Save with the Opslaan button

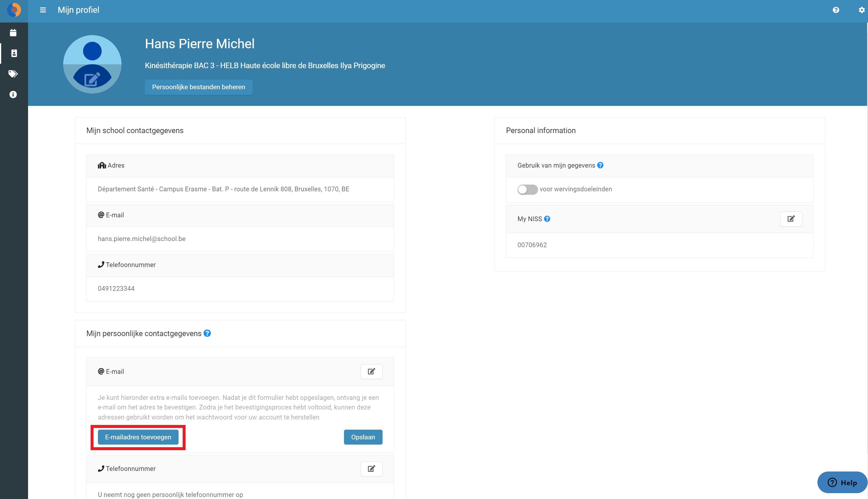coord(363,437)
